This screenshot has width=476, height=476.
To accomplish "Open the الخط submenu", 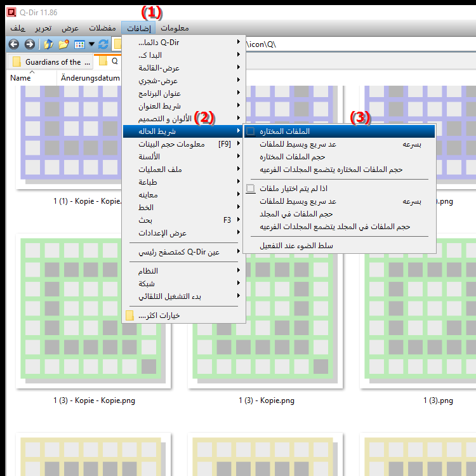I will tap(183, 208).
